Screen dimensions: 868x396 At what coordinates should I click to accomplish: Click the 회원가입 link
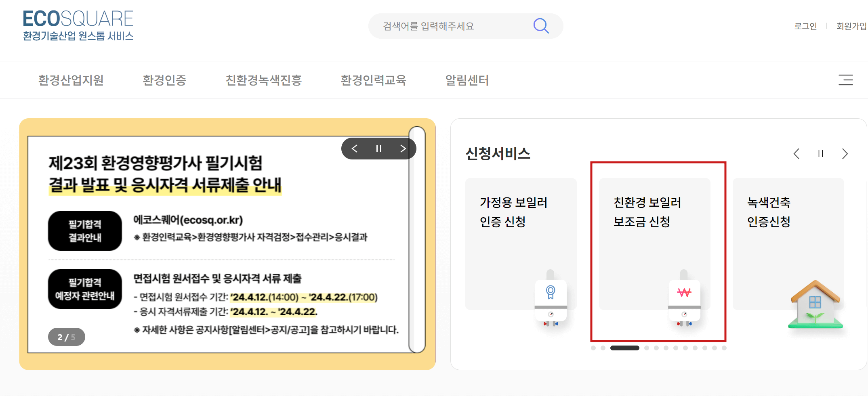pos(851,26)
